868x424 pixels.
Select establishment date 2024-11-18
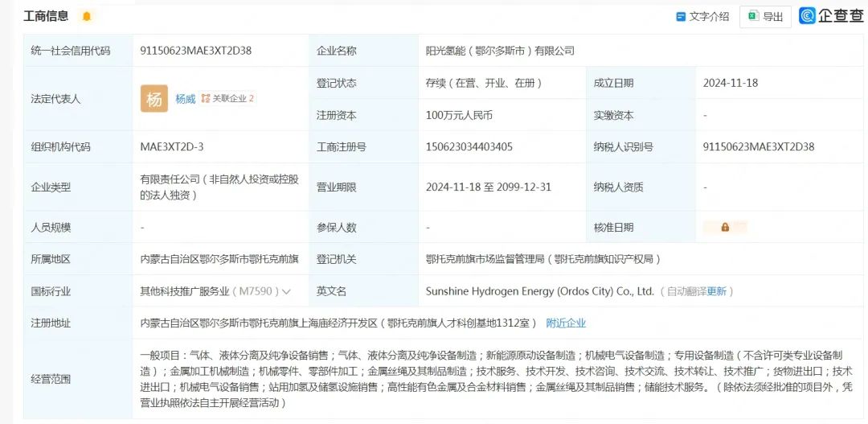730,83
